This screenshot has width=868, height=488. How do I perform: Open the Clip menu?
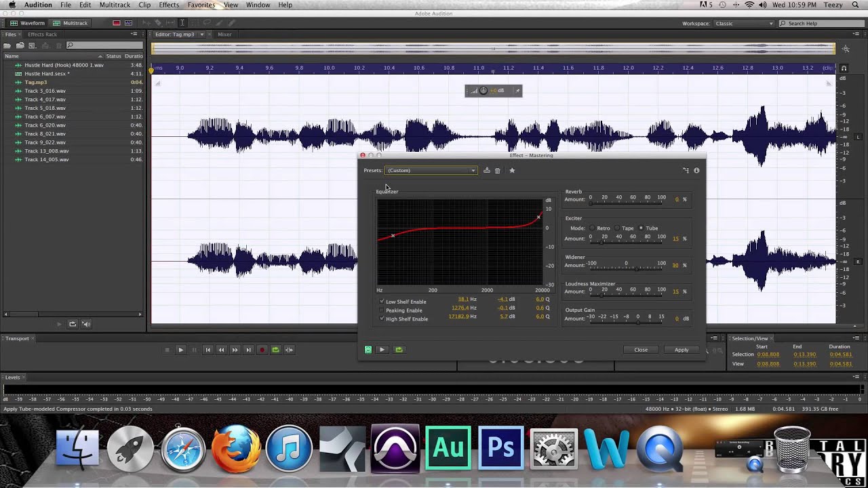pos(144,5)
